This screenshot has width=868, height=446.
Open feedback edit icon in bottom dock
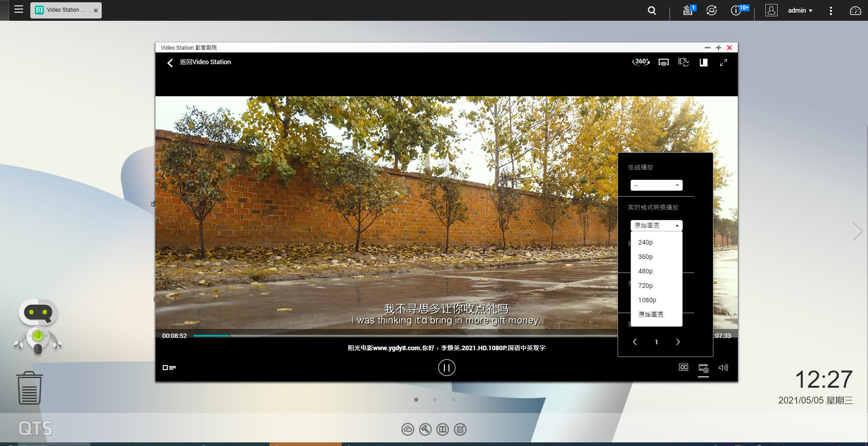(460, 429)
